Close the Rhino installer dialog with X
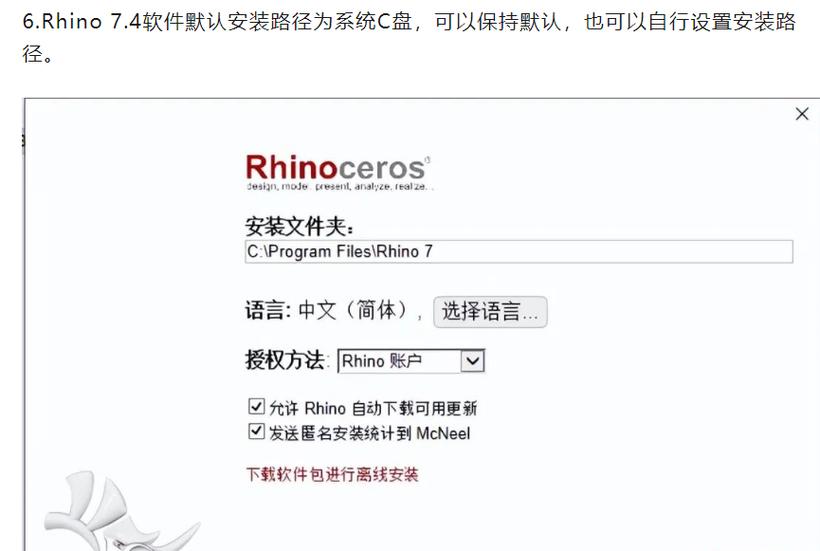This screenshot has width=820, height=551. (x=802, y=114)
